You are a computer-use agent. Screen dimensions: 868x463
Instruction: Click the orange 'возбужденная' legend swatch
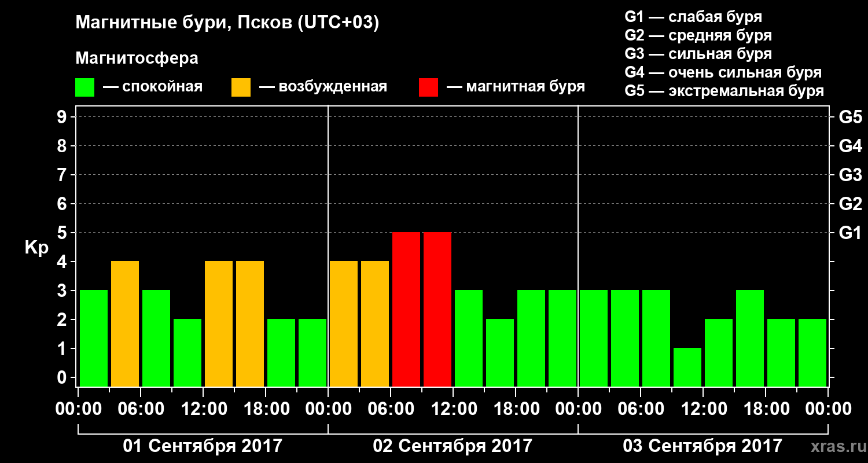(241, 87)
